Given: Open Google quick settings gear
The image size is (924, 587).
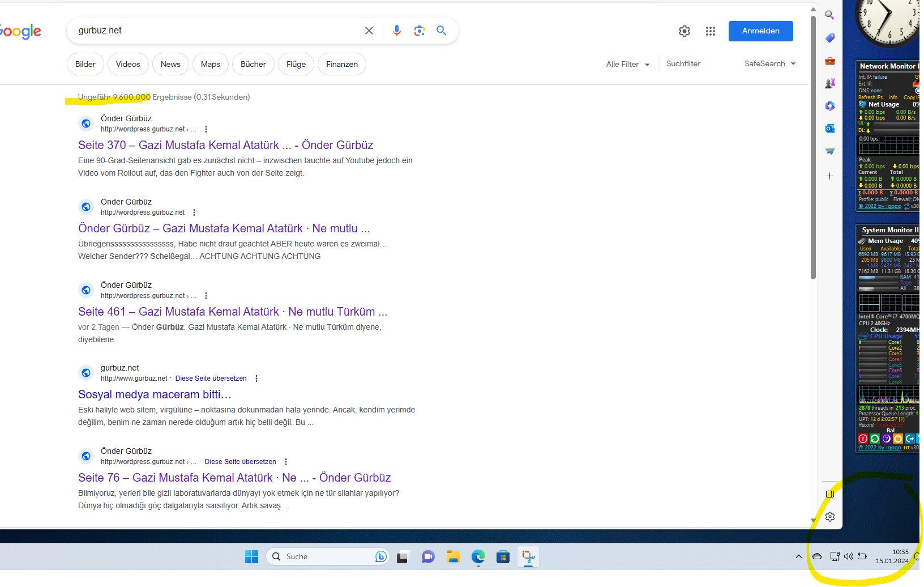Looking at the screenshot, I should [685, 31].
